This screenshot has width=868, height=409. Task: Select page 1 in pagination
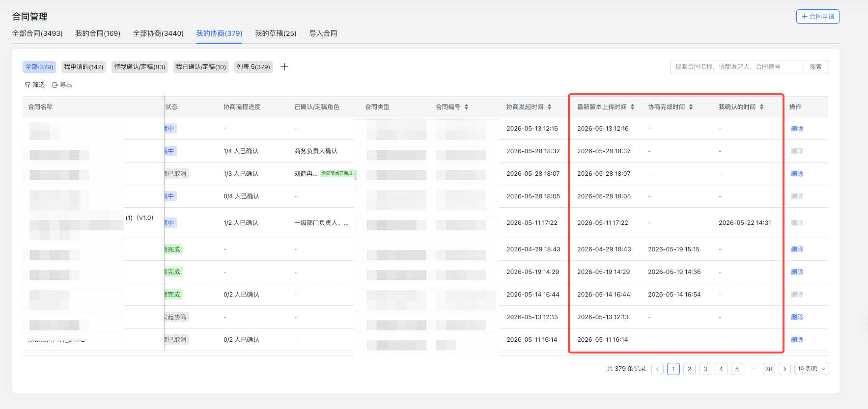673,369
